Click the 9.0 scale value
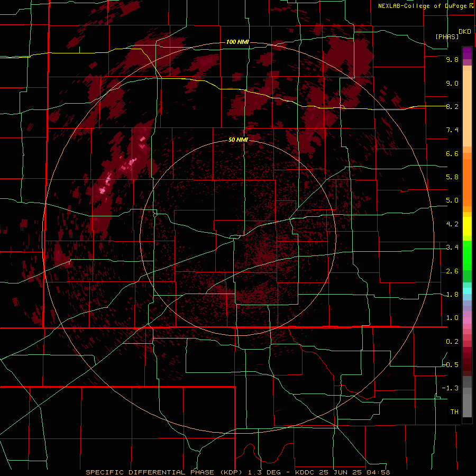The image size is (476, 476). 452,83
